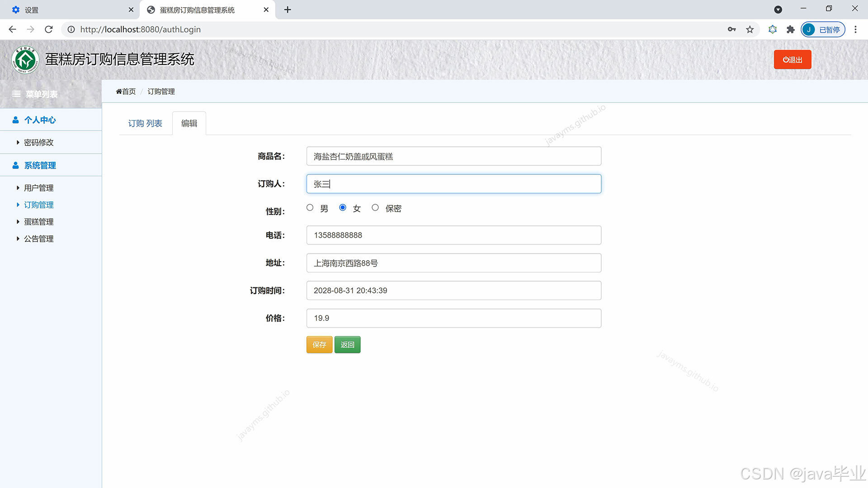Click the university logo in the header

25,60
